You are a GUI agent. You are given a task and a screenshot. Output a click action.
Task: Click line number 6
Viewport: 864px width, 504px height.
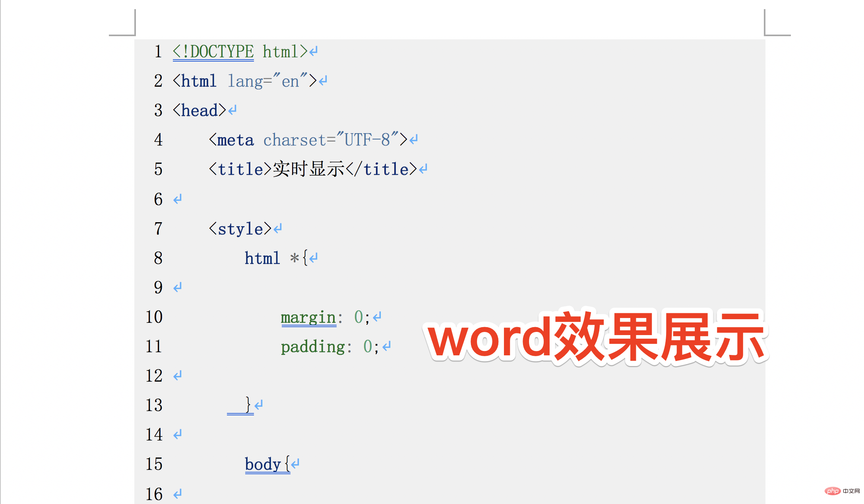[158, 199]
